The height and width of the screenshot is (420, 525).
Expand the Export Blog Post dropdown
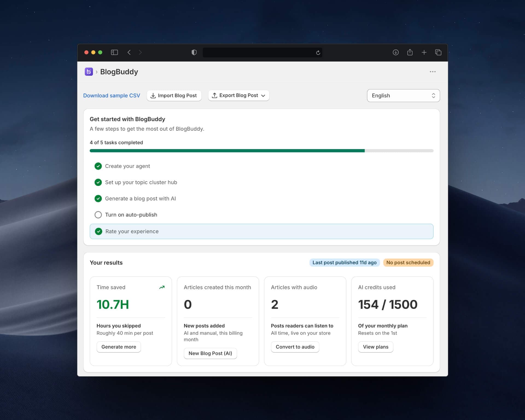click(239, 95)
